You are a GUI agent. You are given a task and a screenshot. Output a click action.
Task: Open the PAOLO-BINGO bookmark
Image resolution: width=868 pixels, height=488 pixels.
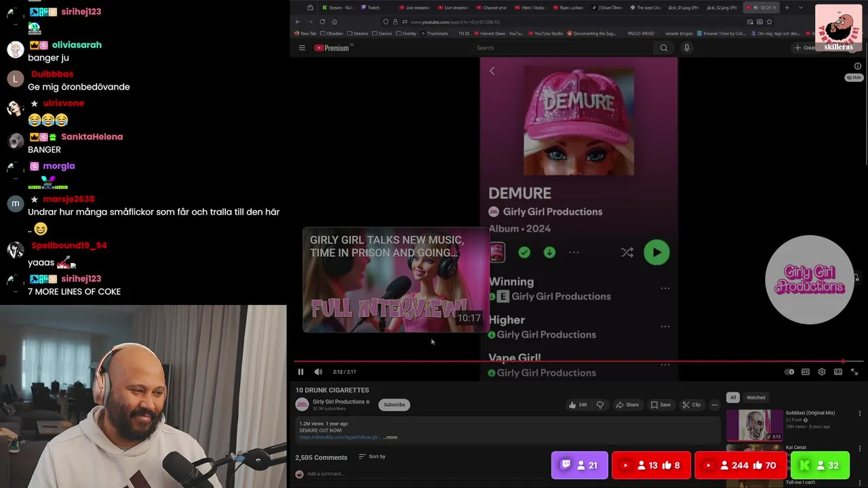pyautogui.click(x=641, y=33)
